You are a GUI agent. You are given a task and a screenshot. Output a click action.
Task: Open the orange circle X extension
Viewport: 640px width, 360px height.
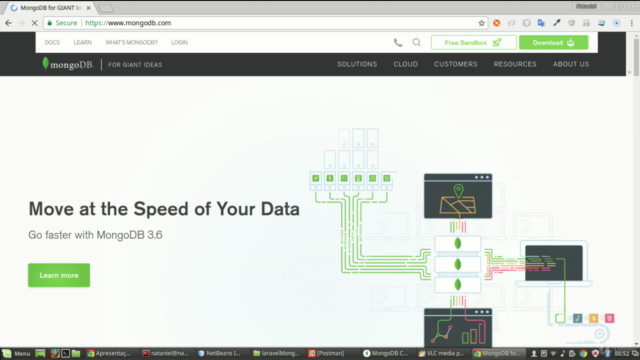(496, 23)
